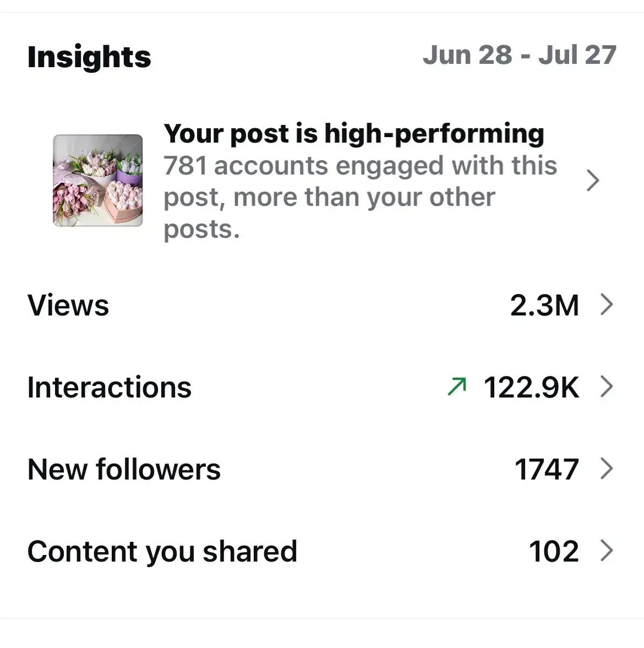
Task: Select the Interactions row label
Action: [x=110, y=387]
